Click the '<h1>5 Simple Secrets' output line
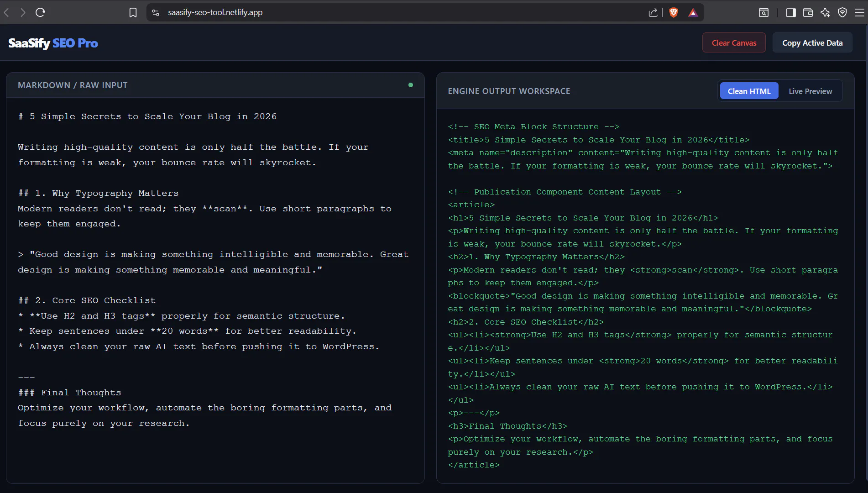Screen dimensions: 868x493 pyautogui.click(x=583, y=218)
